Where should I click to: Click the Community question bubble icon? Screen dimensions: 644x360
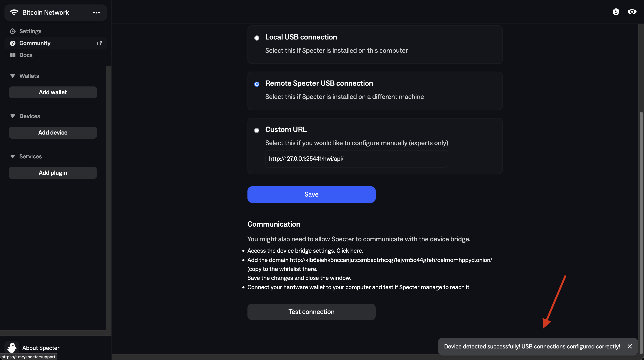(x=12, y=43)
